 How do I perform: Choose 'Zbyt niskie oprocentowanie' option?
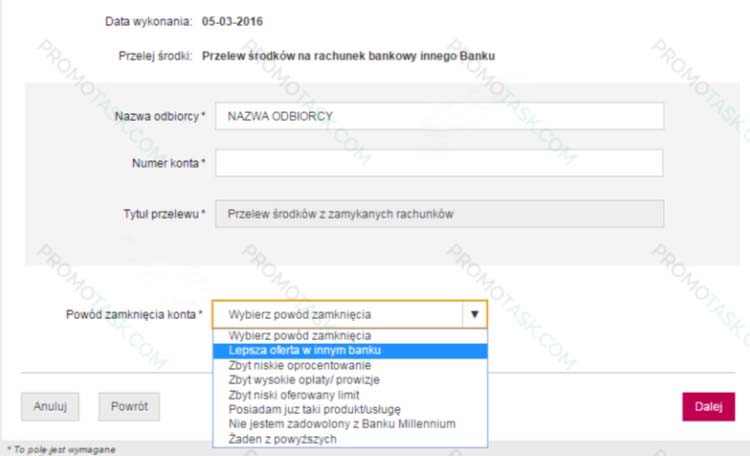click(x=350, y=365)
